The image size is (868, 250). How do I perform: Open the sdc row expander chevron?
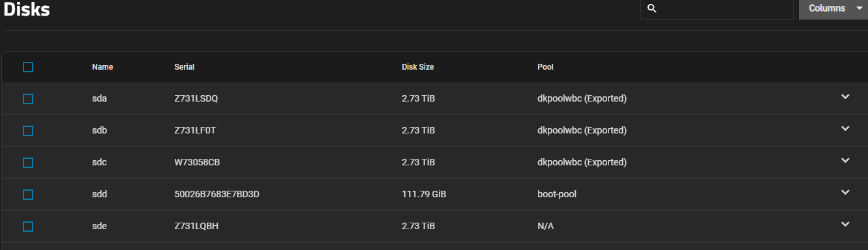pos(845,161)
